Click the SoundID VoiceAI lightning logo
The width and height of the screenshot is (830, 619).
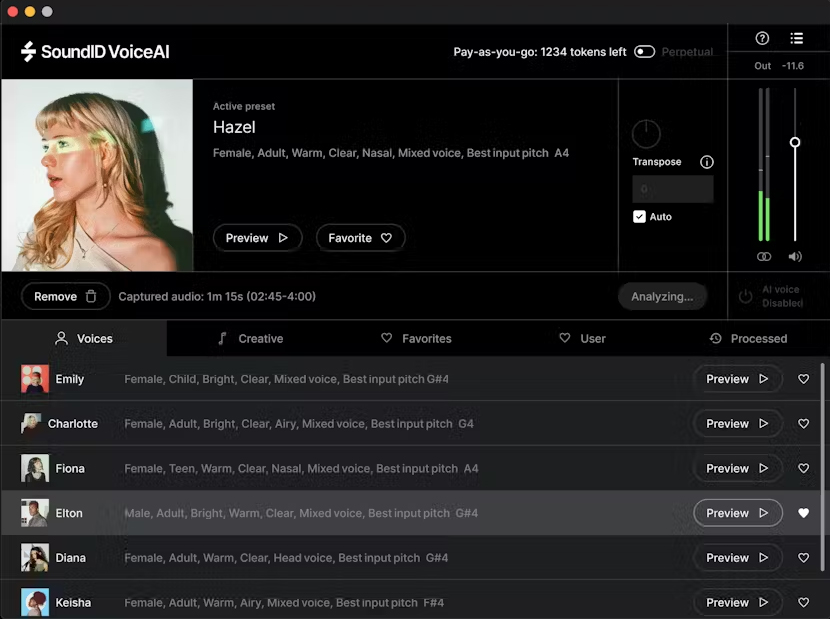tap(27, 51)
